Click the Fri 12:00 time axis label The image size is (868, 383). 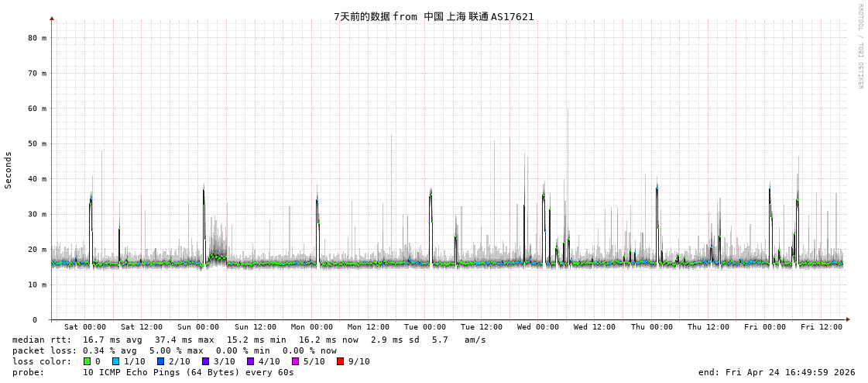point(821,327)
